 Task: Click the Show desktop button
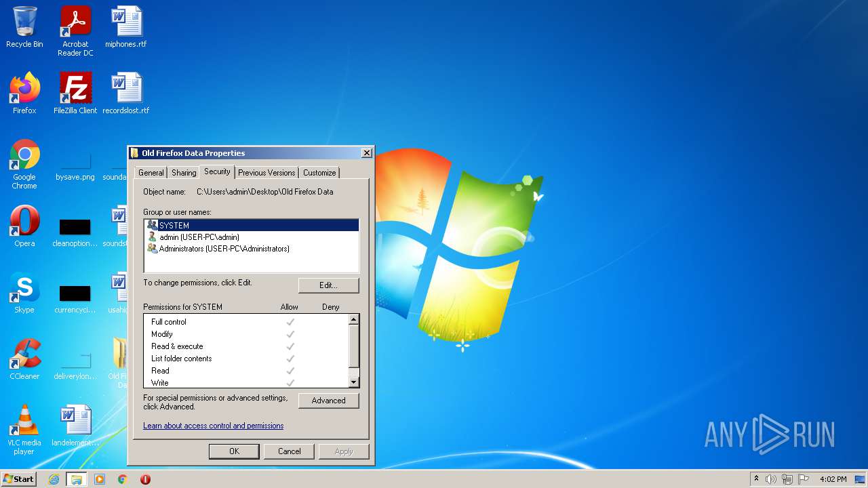tap(861, 479)
